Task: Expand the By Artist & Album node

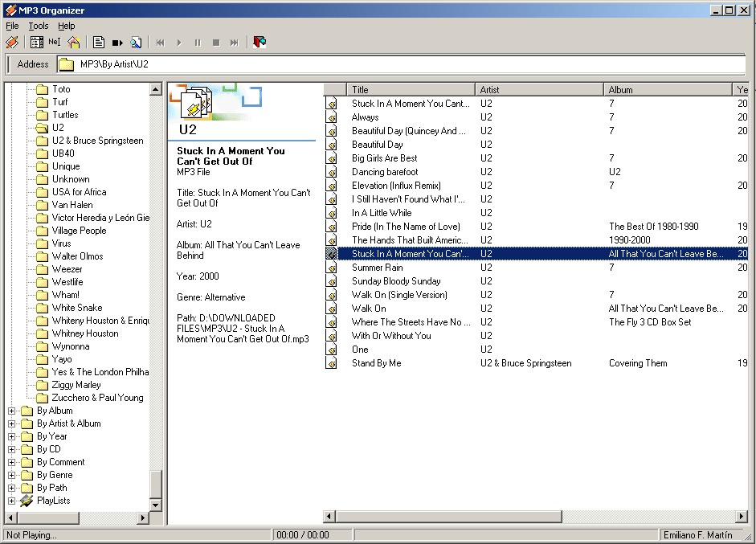Action: (x=12, y=423)
